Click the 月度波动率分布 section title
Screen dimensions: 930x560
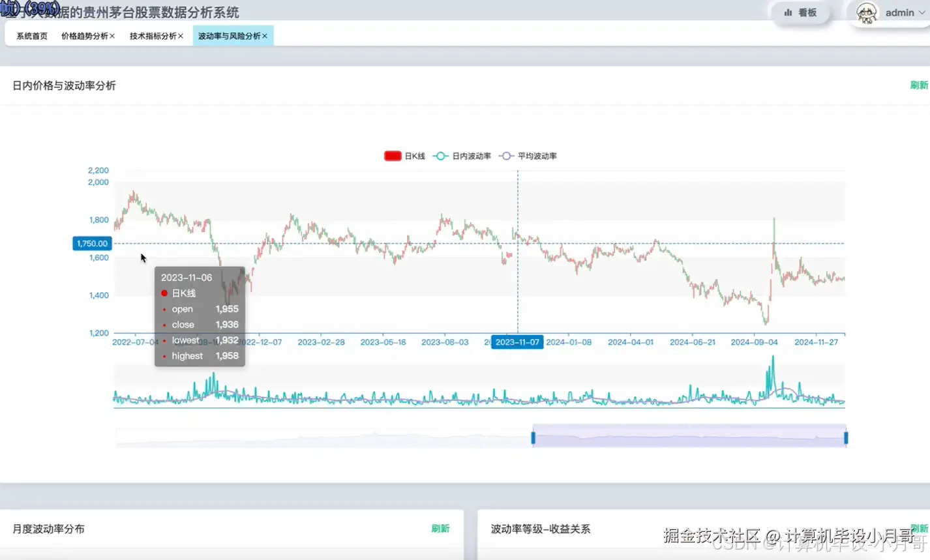pos(49,529)
